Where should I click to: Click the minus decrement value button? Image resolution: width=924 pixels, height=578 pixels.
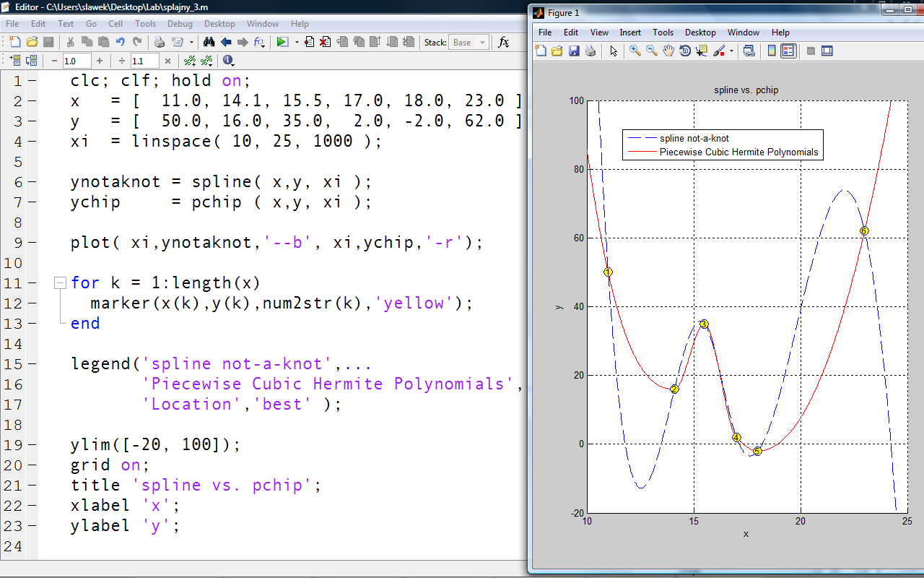(54, 61)
